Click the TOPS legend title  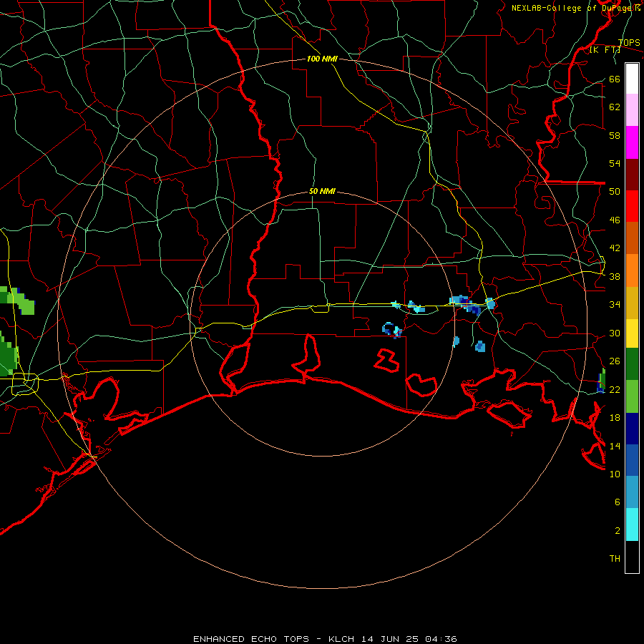click(x=629, y=42)
